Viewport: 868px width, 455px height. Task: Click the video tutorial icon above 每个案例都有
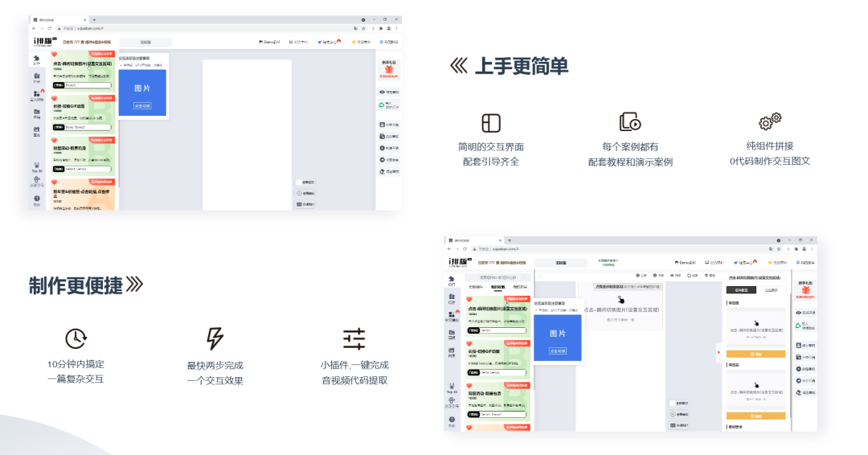[629, 122]
